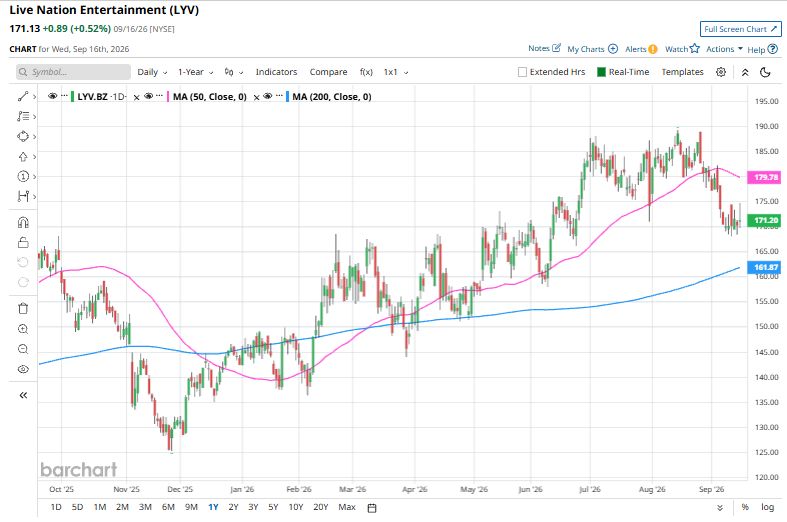Zoom out with the magnifier minus icon
Image resolution: width=787 pixels, height=522 pixels.
click(23, 349)
